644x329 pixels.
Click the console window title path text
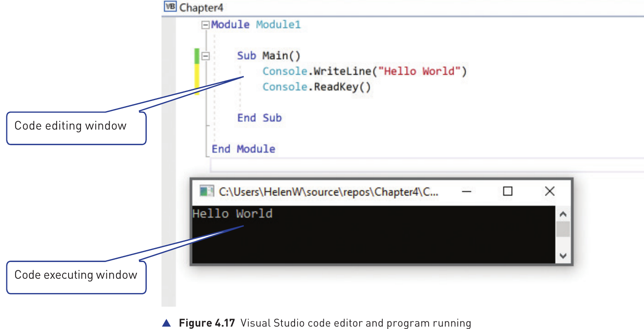click(329, 192)
